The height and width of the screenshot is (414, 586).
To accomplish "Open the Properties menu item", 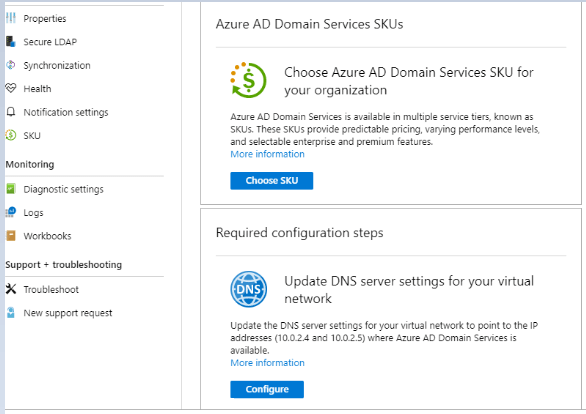I will 44,18.
